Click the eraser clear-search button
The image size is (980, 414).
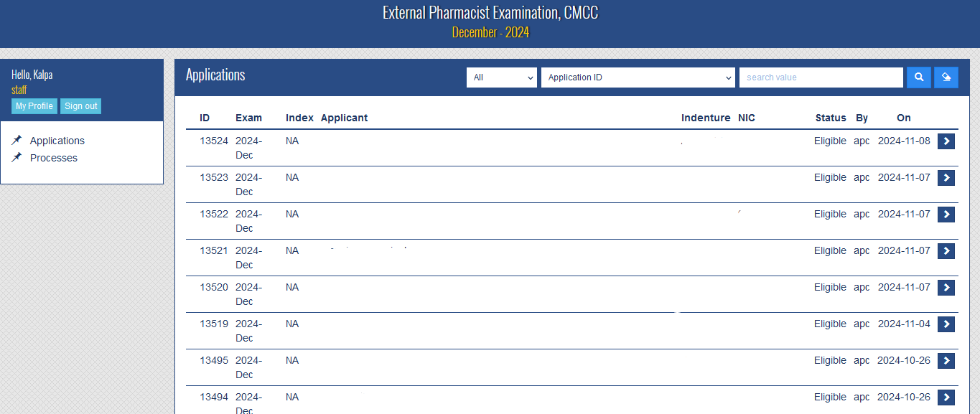coord(946,77)
